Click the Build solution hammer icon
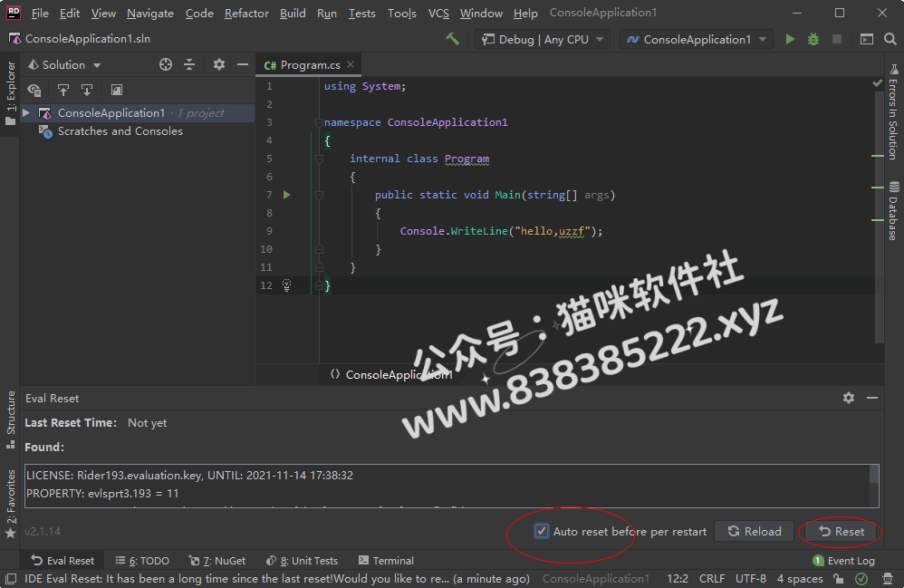The width and height of the screenshot is (904, 588). point(453,39)
